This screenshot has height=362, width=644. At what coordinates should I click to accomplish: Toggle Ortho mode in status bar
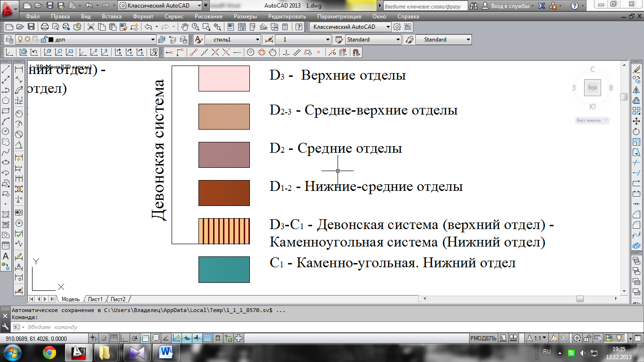pyautogui.click(x=124, y=338)
